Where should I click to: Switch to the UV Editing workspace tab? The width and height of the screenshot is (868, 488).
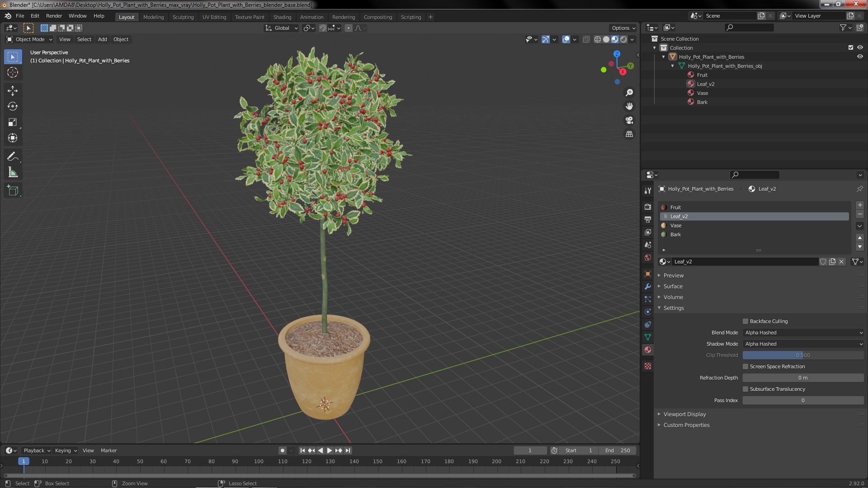pos(214,17)
